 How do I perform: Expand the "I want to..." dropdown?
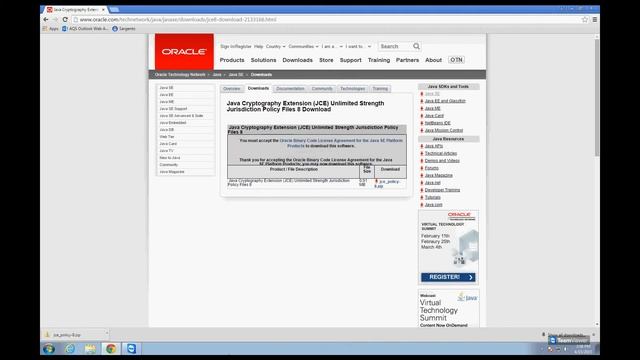pyautogui.click(x=358, y=47)
